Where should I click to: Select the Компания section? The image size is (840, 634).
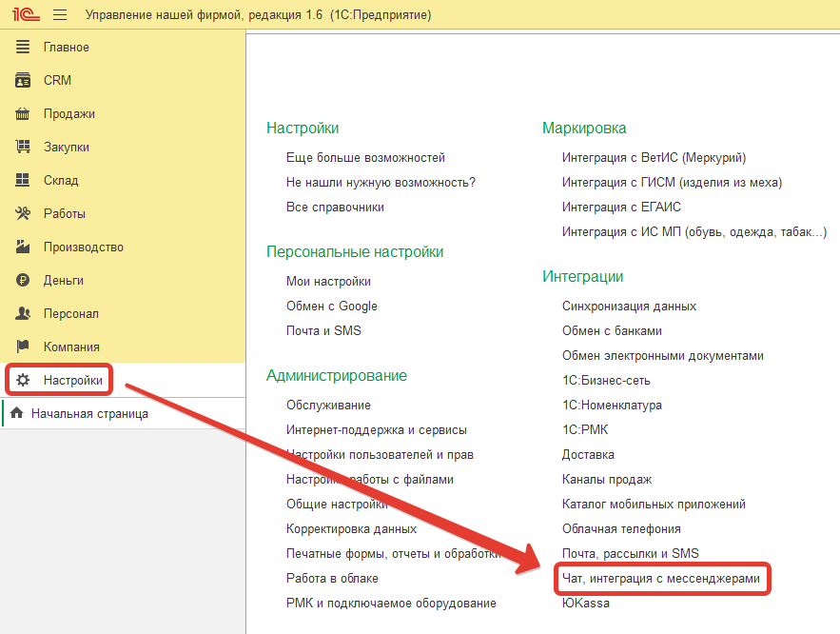(71, 347)
